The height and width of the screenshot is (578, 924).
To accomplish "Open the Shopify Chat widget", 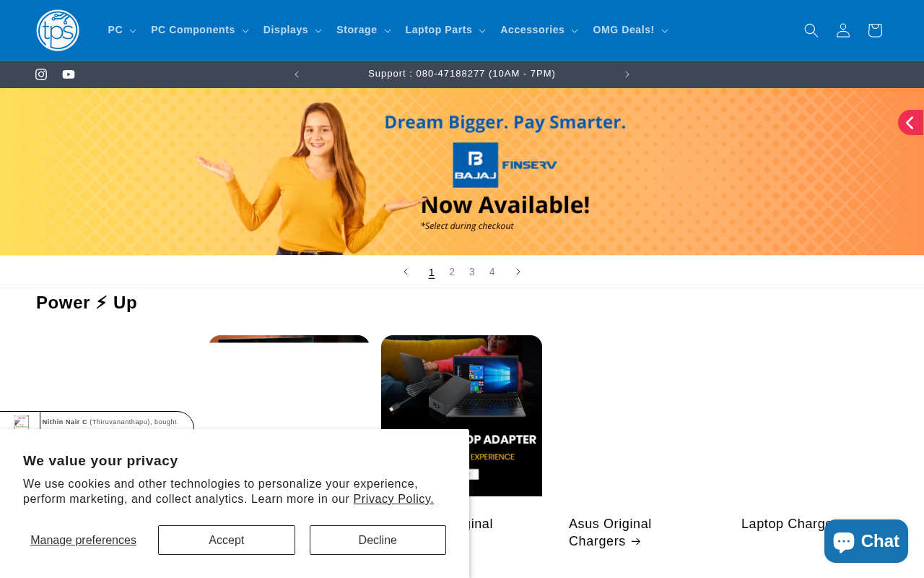I will (x=866, y=541).
